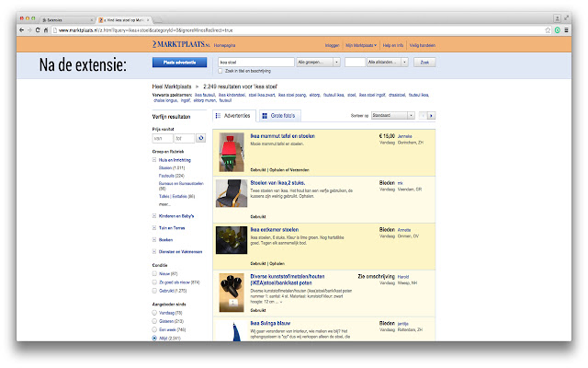
Task: Expand the 'Kinderen en Baby's' category
Action: click(154, 216)
